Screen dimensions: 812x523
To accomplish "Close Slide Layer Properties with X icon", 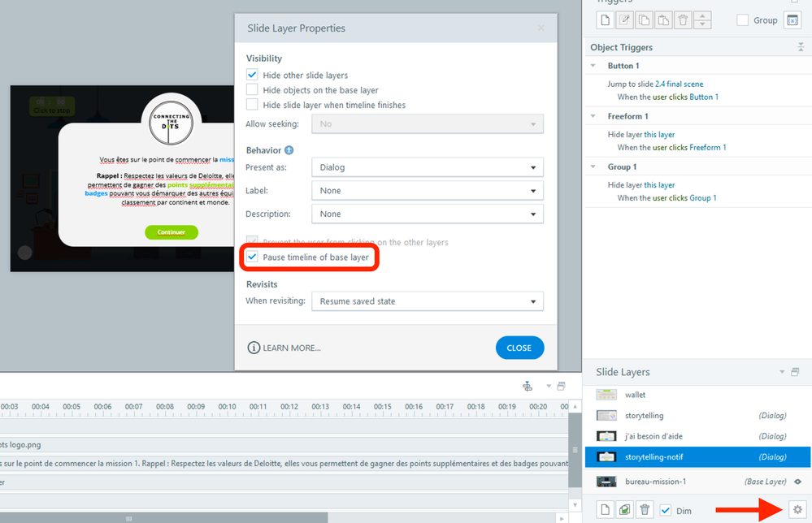I will [x=541, y=28].
